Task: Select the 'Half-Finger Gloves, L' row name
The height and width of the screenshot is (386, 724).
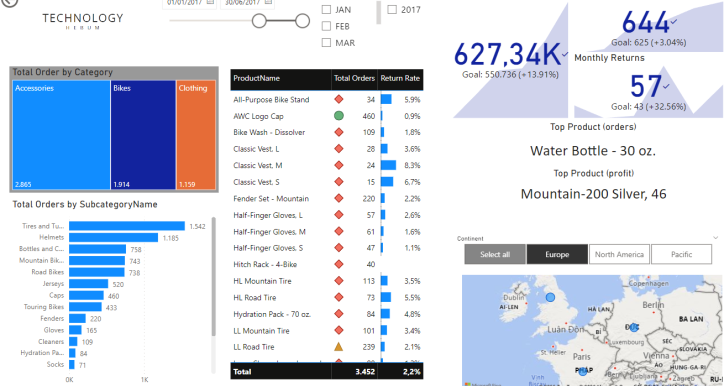Action: pos(268,215)
